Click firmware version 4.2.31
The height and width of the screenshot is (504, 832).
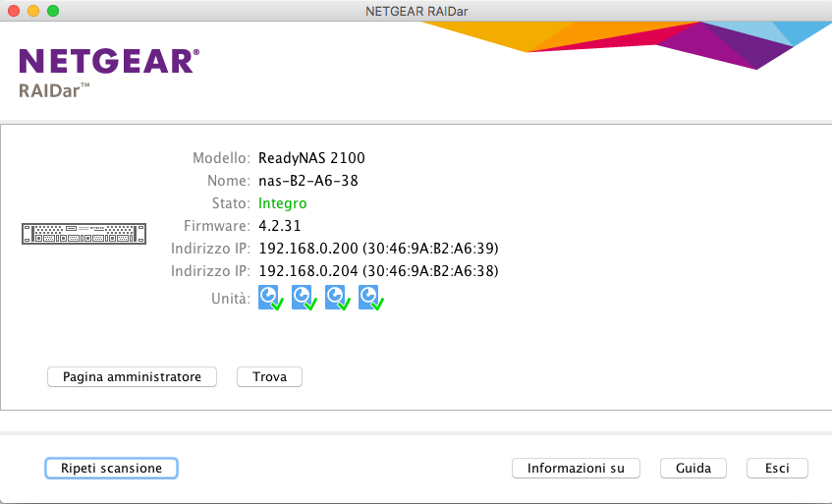280,226
